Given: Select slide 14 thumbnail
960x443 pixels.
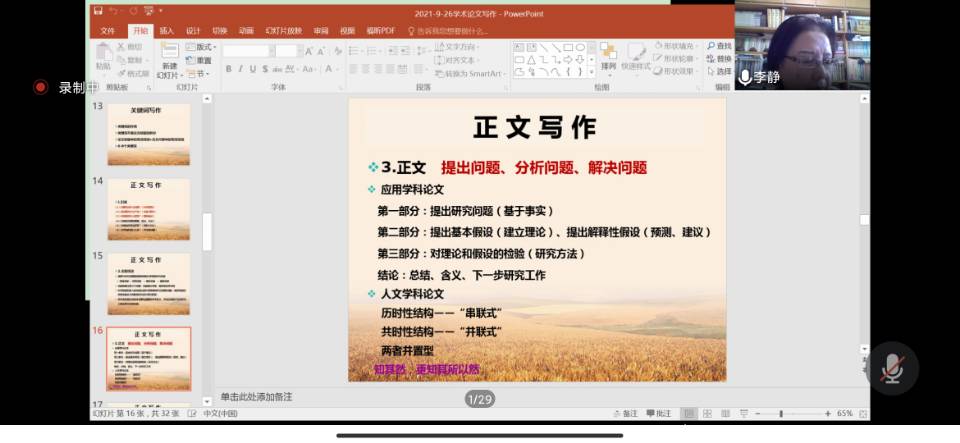Looking at the screenshot, I should tap(148, 210).
